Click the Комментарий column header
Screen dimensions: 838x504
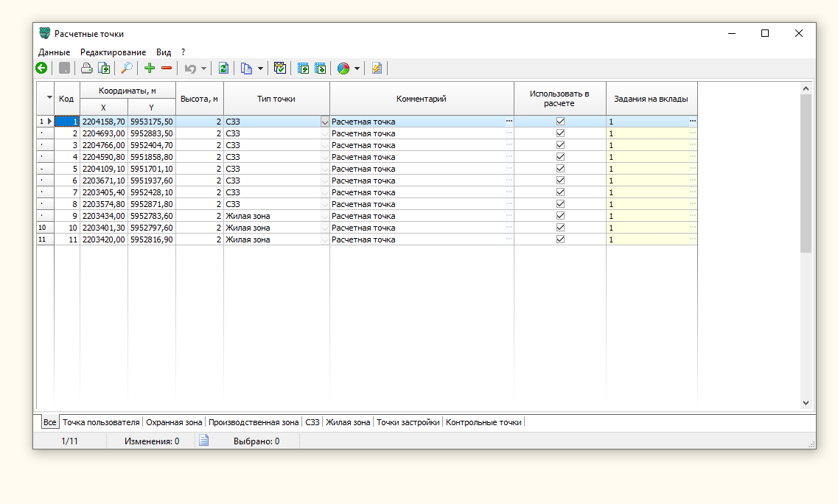point(421,99)
